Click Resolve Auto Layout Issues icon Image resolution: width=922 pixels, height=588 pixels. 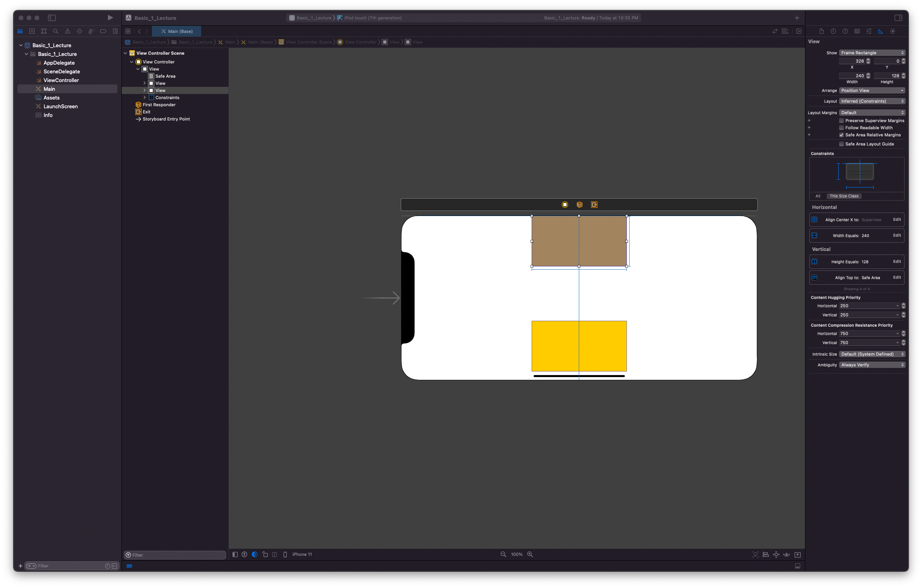pos(786,555)
